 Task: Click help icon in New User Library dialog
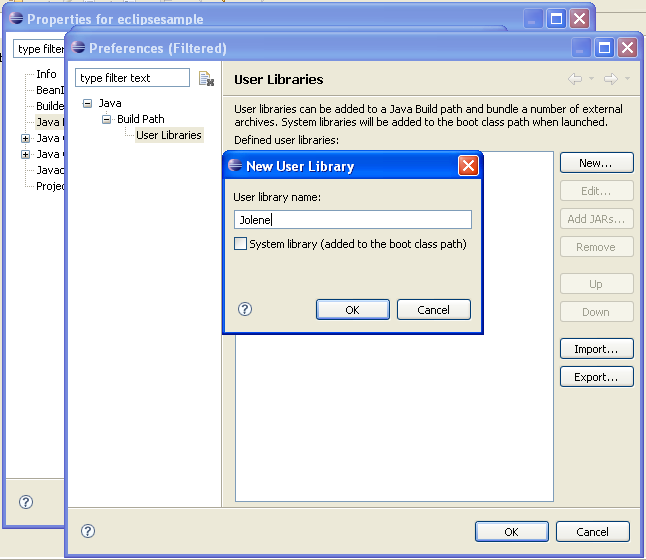point(245,310)
